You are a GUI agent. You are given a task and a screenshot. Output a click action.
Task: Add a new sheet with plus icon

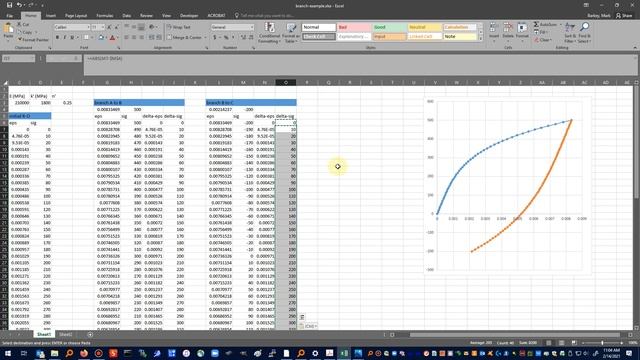coord(90,335)
